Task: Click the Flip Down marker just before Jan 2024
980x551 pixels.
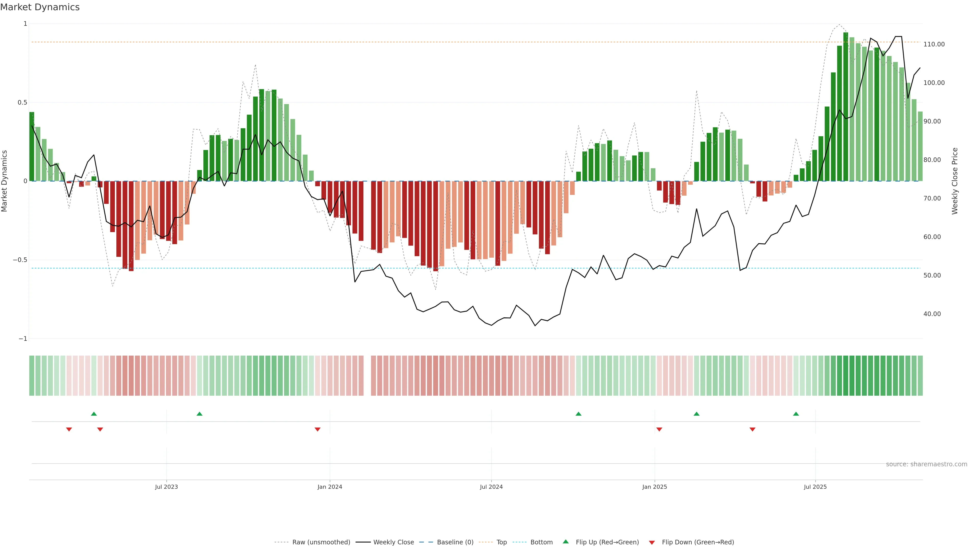Action: (x=317, y=429)
